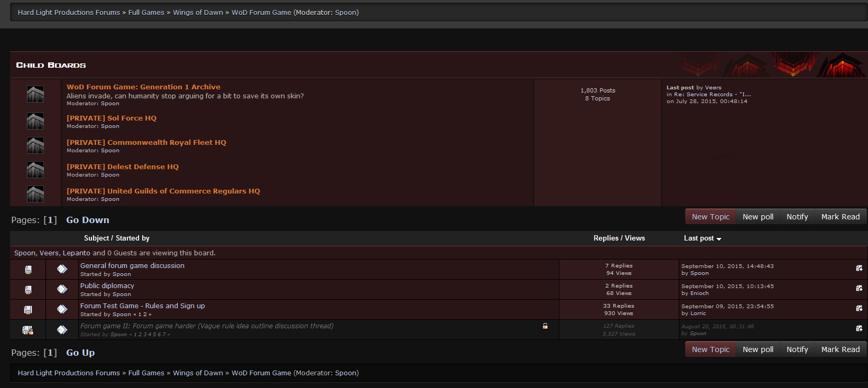Sort by Last post column header
The width and height of the screenshot is (868, 388).
coord(699,238)
